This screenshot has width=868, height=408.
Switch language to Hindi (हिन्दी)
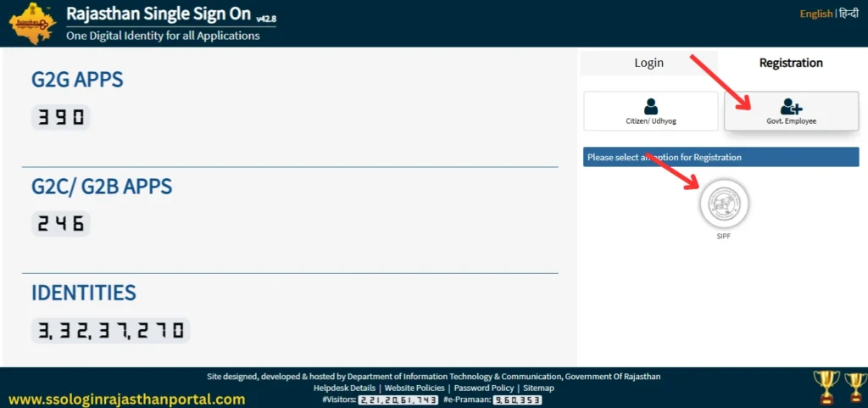click(x=849, y=14)
